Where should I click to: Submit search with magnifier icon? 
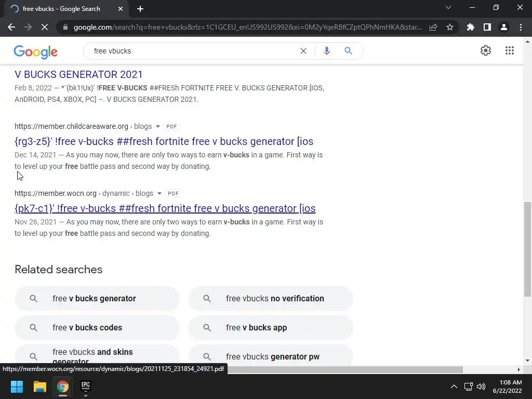pyautogui.click(x=348, y=51)
